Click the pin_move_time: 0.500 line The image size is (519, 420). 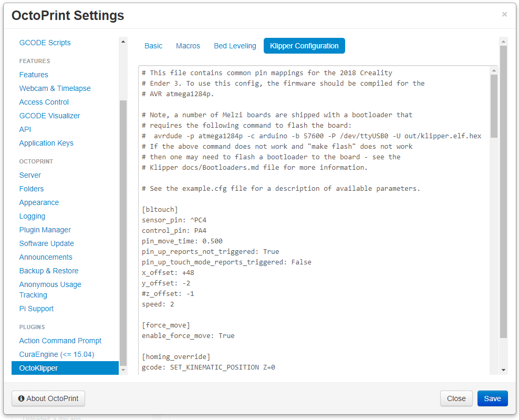point(182,241)
